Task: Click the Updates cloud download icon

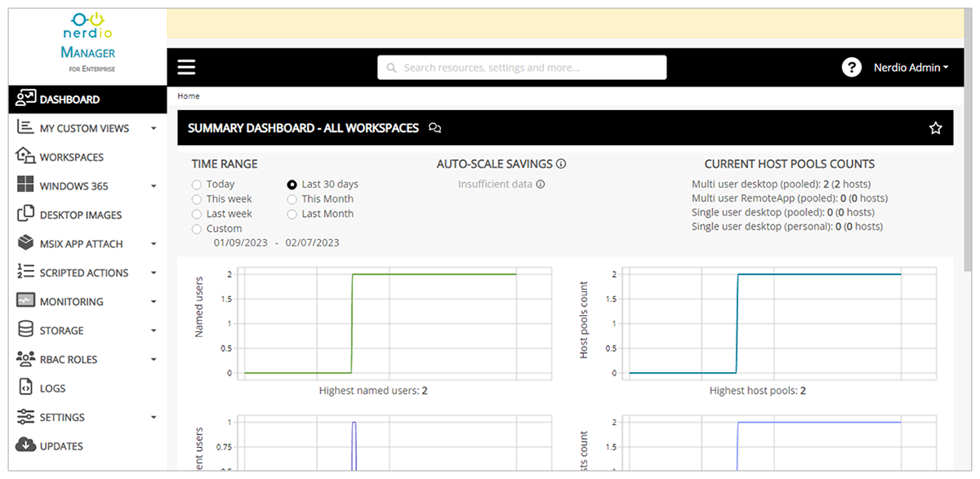Action: [25, 446]
